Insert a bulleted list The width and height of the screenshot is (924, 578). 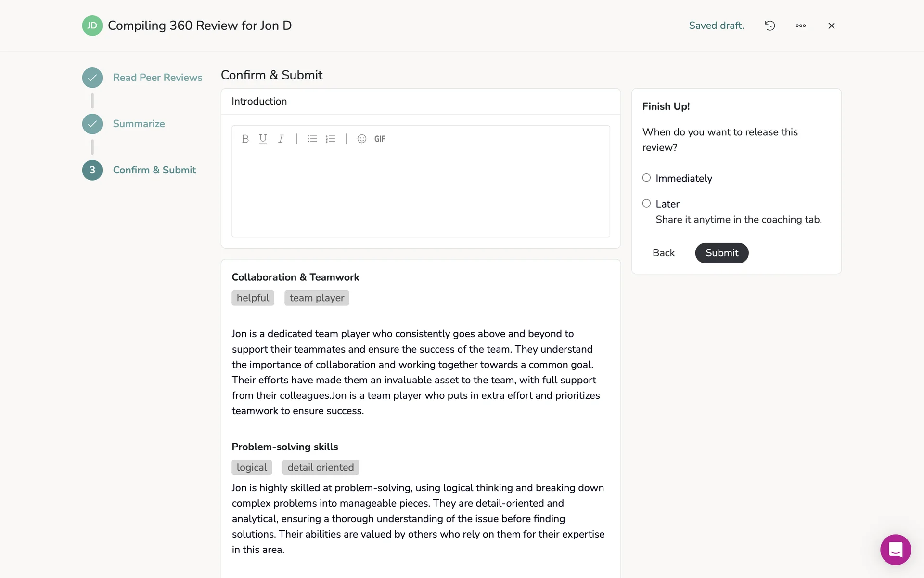pos(312,139)
